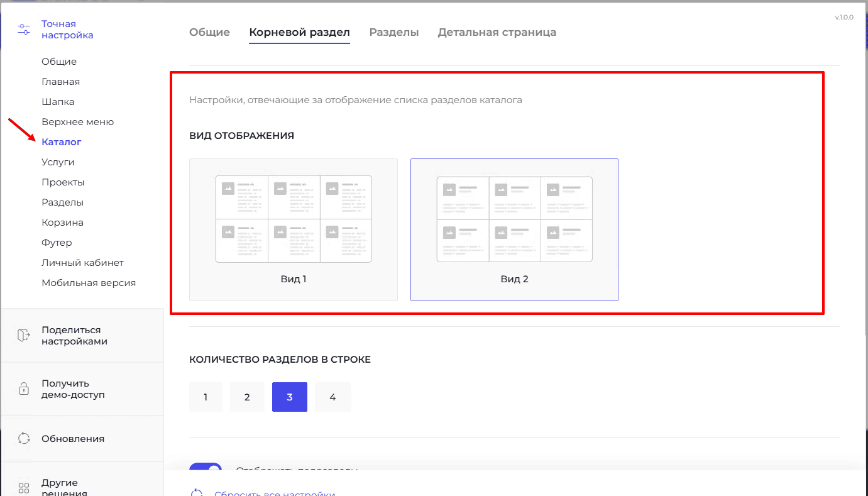Open Корзина settings in the sidebar
Screen dimensions: 868x496
coord(62,223)
